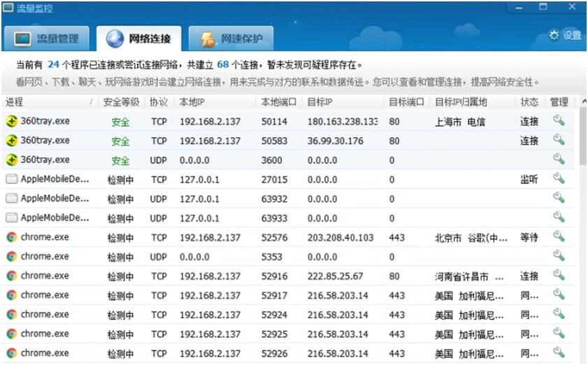Click manage wrench icon for 360tray.exe port 50583
The height and width of the screenshot is (365, 588).
click(x=559, y=140)
